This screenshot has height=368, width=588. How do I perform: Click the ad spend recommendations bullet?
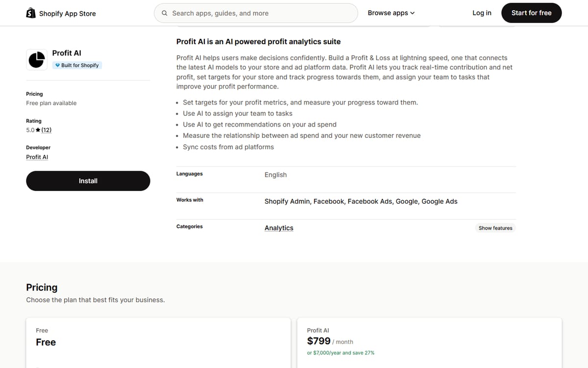pos(260,125)
